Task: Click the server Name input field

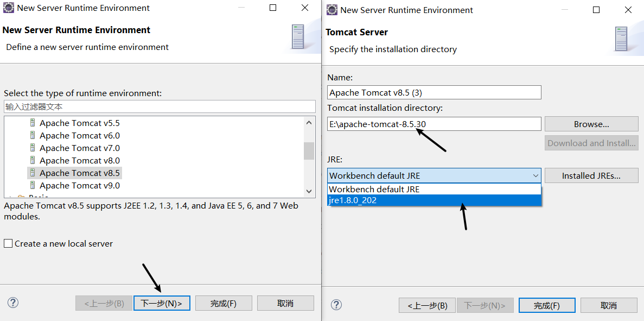Action: tap(434, 92)
